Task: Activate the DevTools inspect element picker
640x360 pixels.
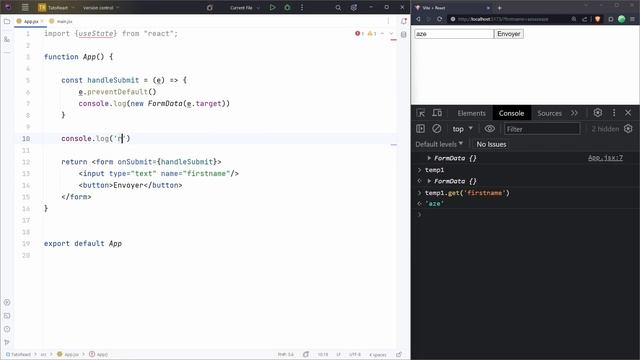Action: click(x=421, y=113)
